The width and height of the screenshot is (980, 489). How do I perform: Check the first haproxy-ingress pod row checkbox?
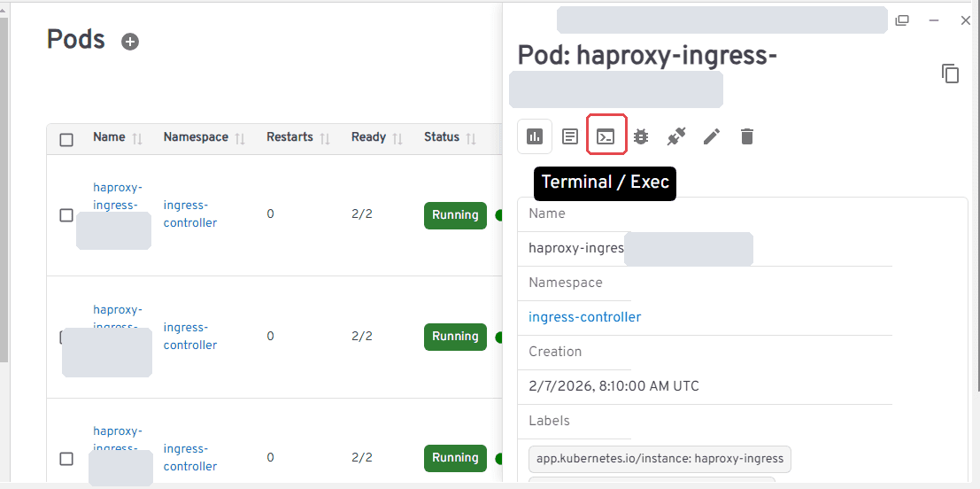coord(66,215)
